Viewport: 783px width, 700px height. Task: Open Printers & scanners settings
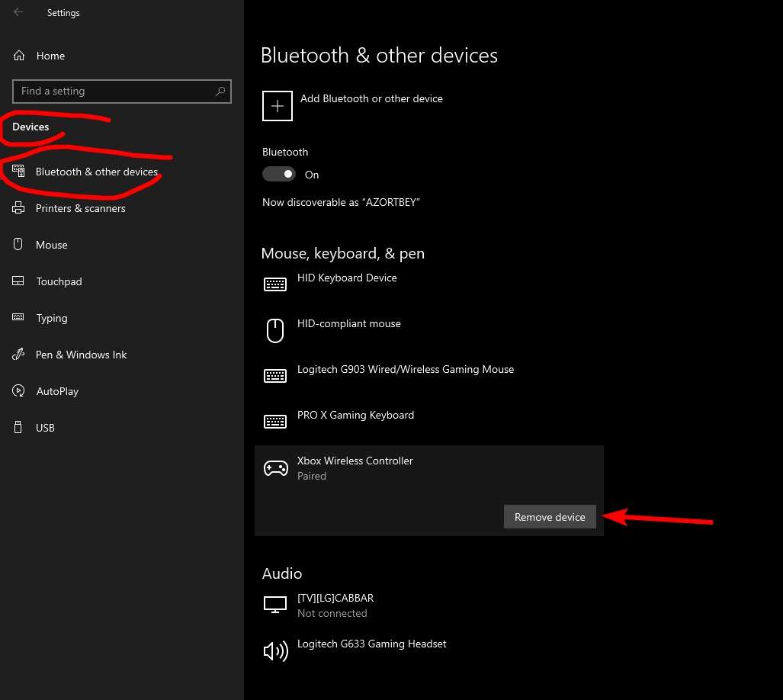tap(80, 208)
